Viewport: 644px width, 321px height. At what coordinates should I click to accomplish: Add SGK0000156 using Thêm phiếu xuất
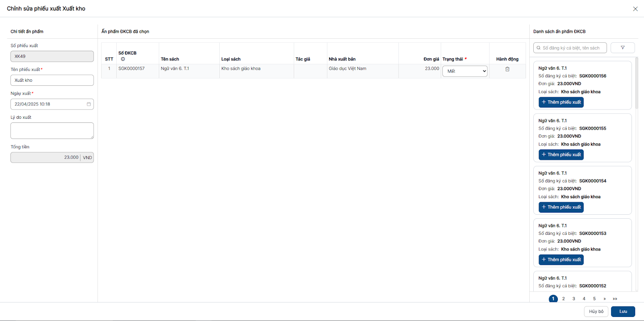click(561, 102)
